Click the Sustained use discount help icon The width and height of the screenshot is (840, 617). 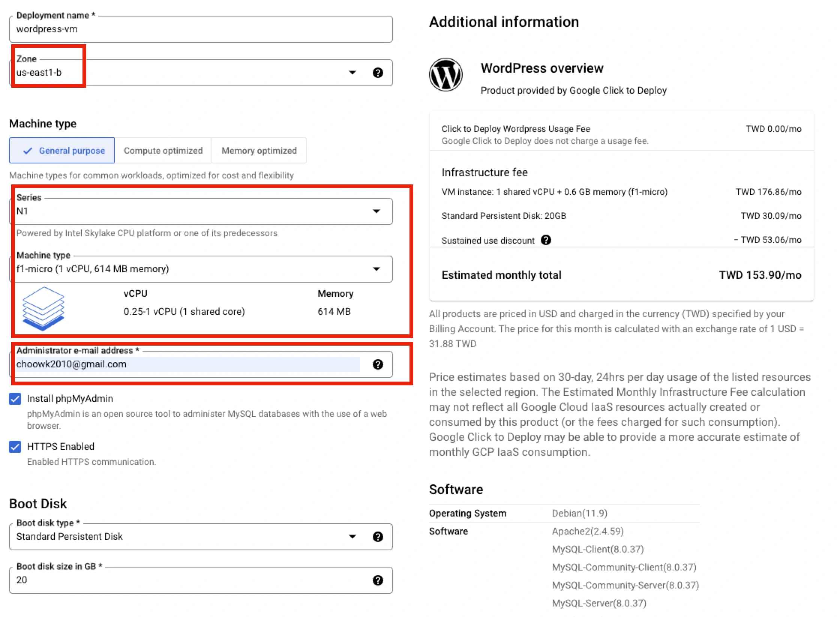546,240
